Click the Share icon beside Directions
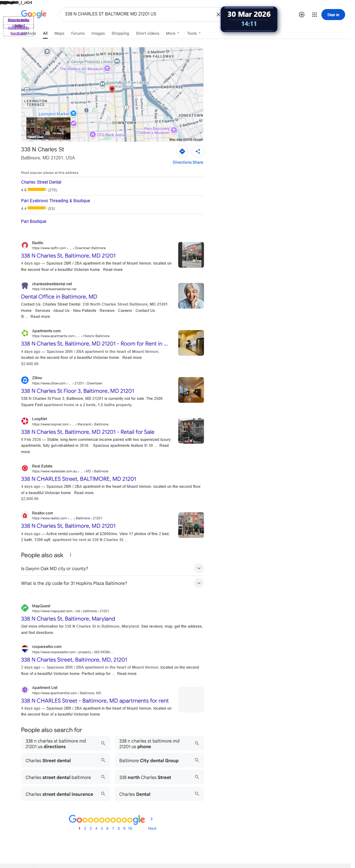 coord(198,151)
